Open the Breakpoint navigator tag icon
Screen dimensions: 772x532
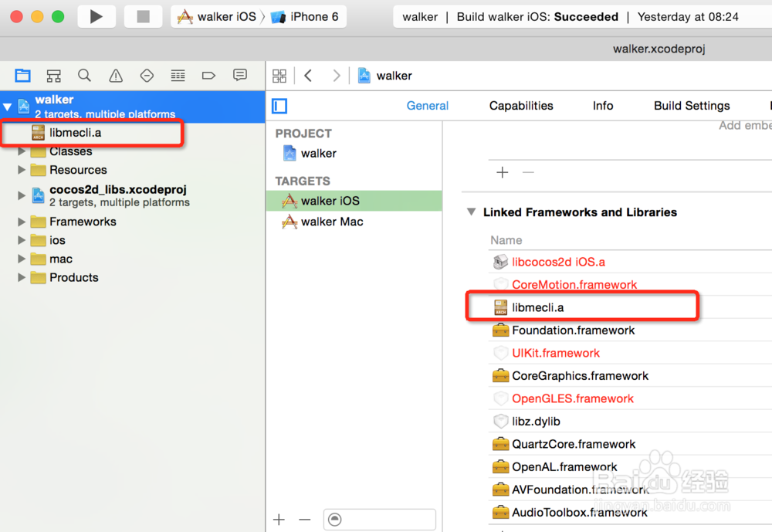click(208, 76)
